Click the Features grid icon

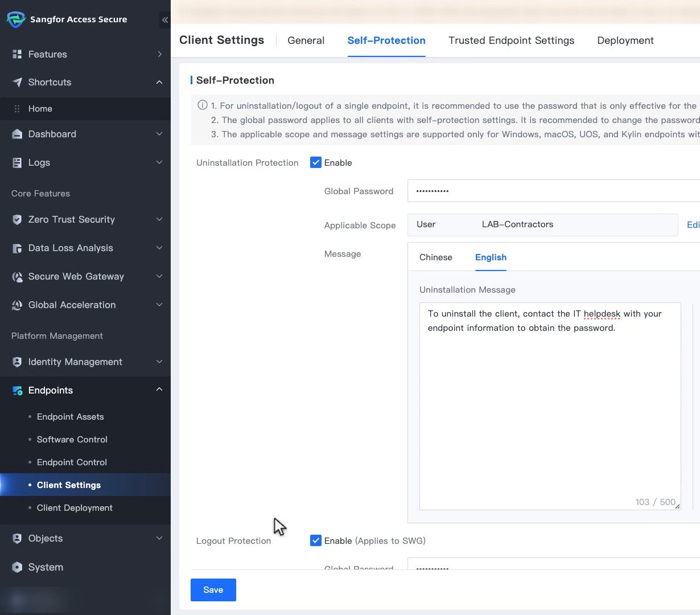tap(17, 54)
